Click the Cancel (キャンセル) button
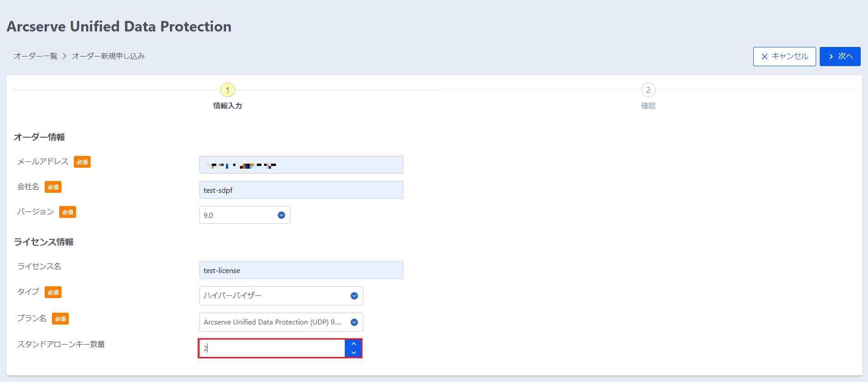This screenshot has height=382, width=868. coord(784,57)
